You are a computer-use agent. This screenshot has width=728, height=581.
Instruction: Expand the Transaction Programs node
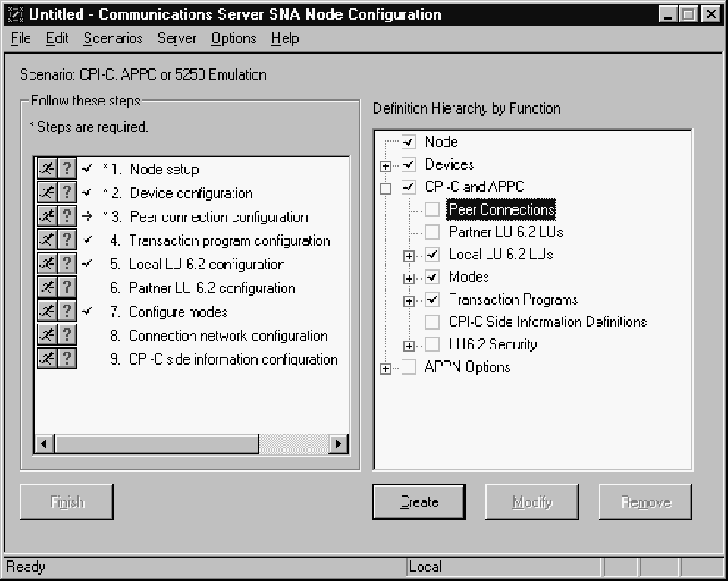(x=409, y=301)
